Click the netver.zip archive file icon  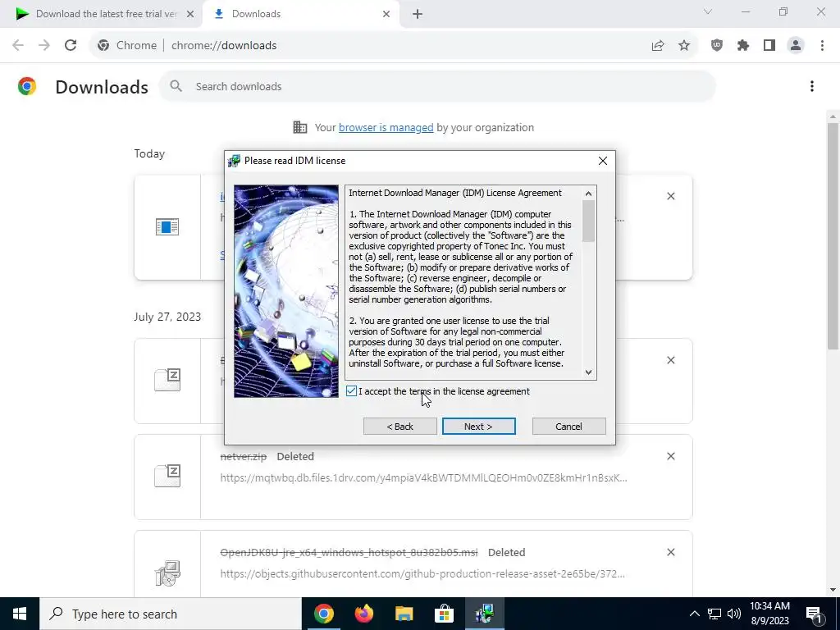click(x=167, y=476)
